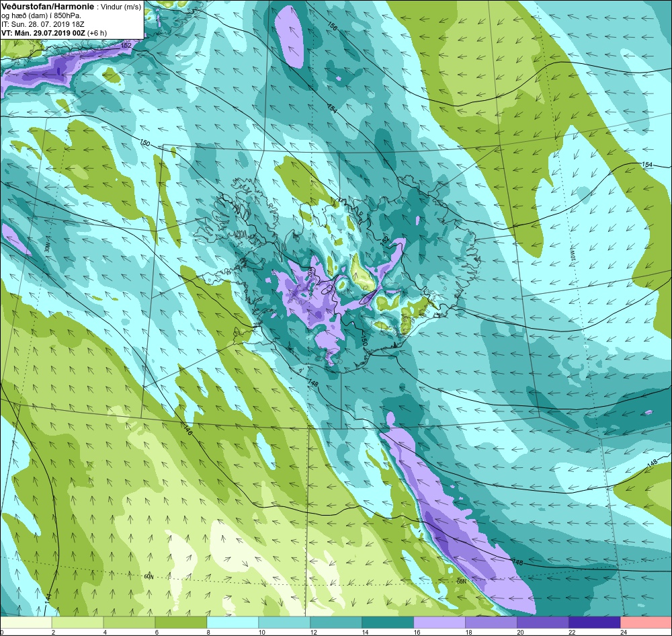Click the '(+6 h)' forecast offset text

[97, 32]
